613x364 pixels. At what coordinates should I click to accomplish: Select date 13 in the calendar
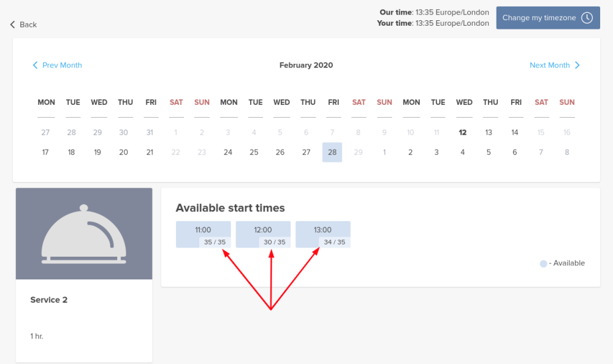pyautogui.click(x=489, y=132)
